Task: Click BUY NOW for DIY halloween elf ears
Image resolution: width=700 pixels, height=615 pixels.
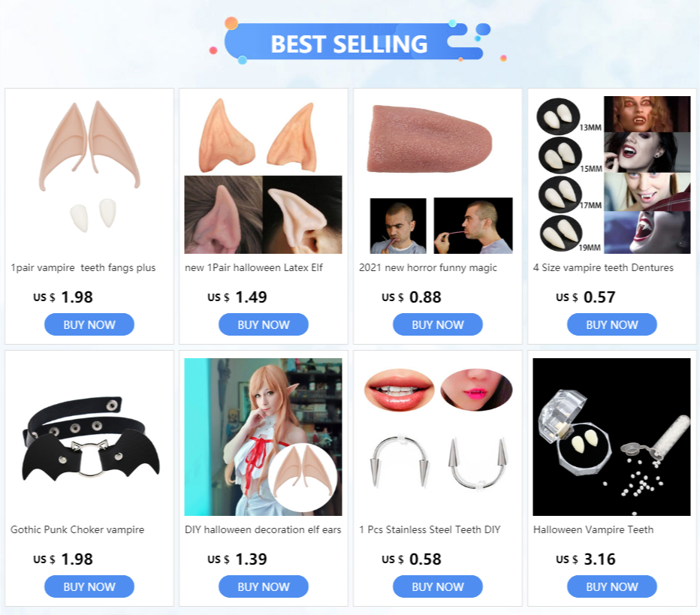Action: pos(264,586)
